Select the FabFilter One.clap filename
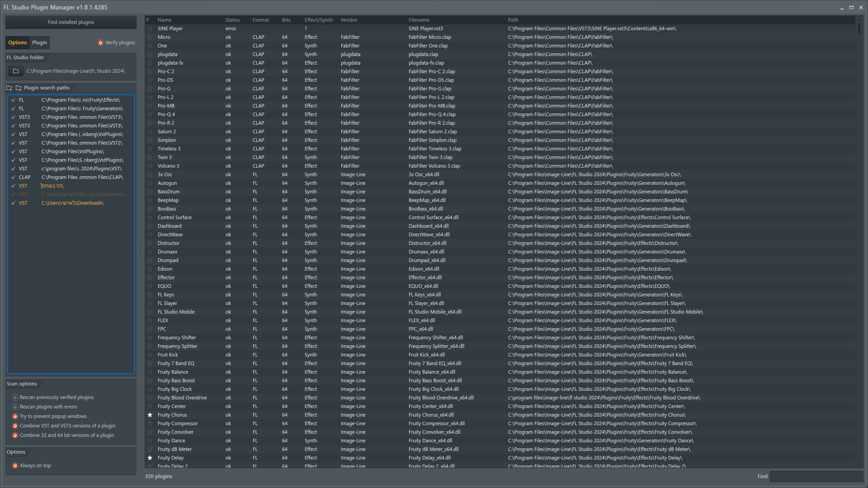Screen dimensions: 868x488 point(428,46)
